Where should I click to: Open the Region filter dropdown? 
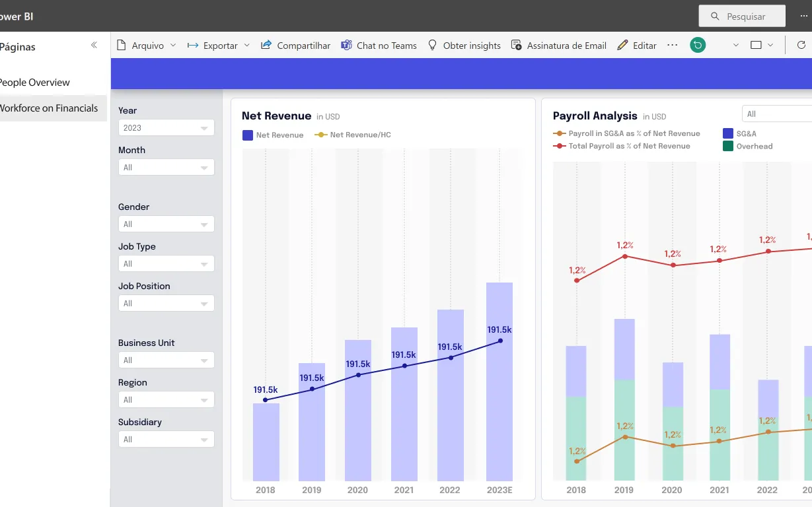[x=166, y=400]
